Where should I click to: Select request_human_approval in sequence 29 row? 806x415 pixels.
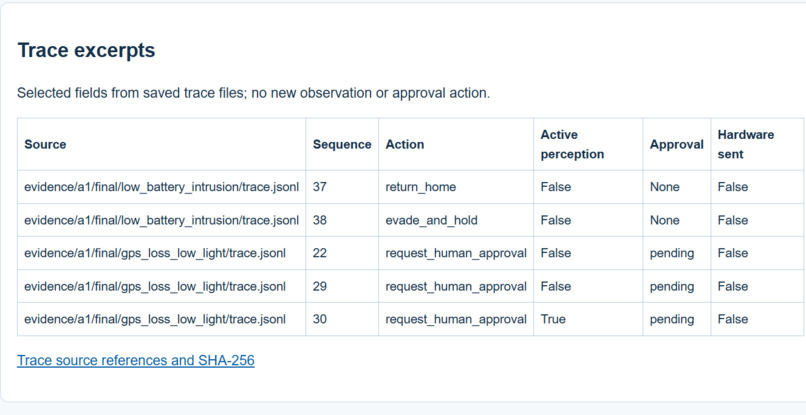[x=456, y=286]
